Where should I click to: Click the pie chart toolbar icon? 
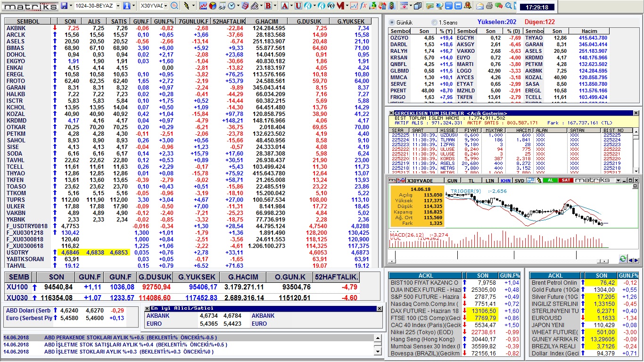point(213,6)
